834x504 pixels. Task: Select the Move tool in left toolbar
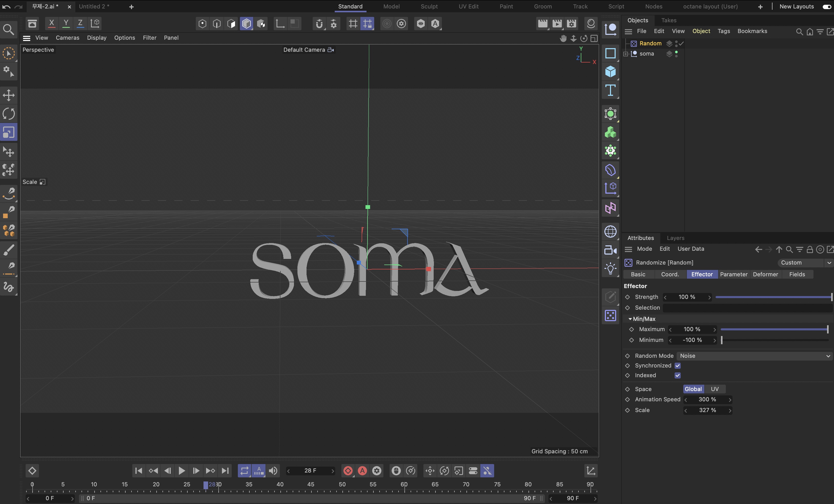[9, 95]
